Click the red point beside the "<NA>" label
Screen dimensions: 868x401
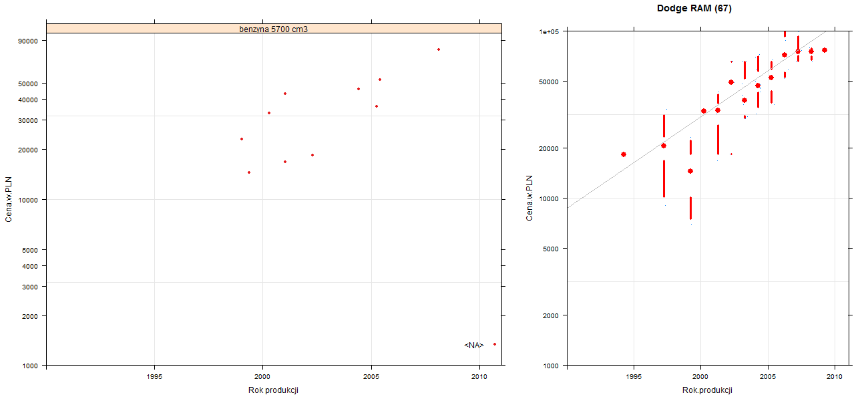tap(495, 344)
